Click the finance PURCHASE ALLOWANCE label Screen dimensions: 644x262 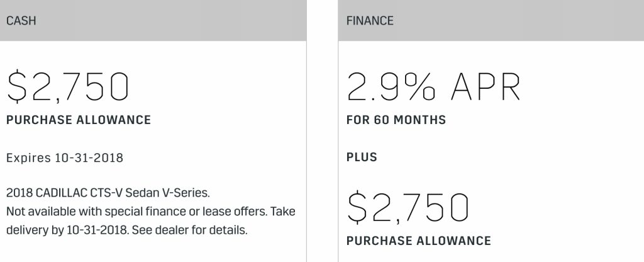[x=419, y=241]
